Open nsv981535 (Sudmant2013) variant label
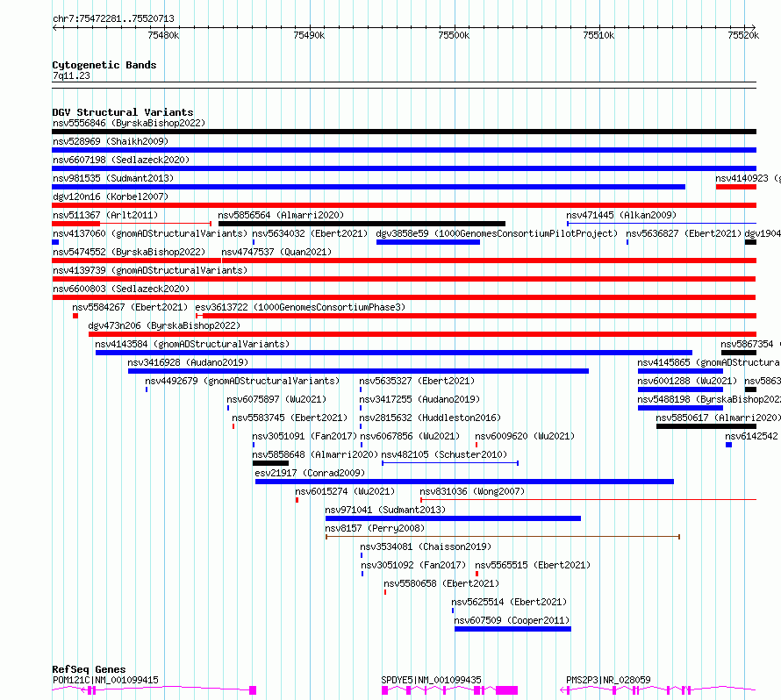The height and width of the screenshot is (700, 781). click(x=113, y=178)
